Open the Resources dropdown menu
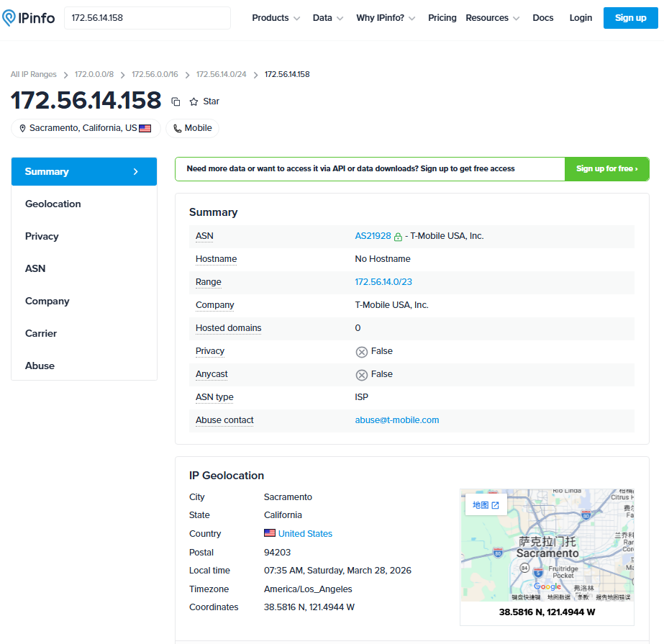664x644 pixels. pos(493,18)
